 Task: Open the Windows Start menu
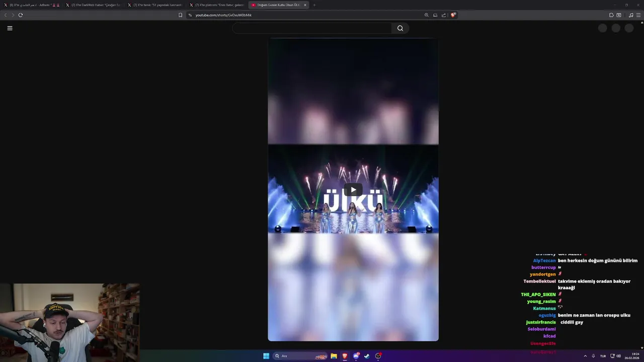[266, 356]
